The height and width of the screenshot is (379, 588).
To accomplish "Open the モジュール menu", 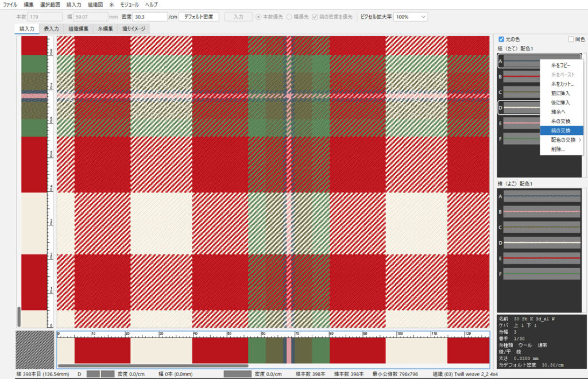I will point(129,5).
